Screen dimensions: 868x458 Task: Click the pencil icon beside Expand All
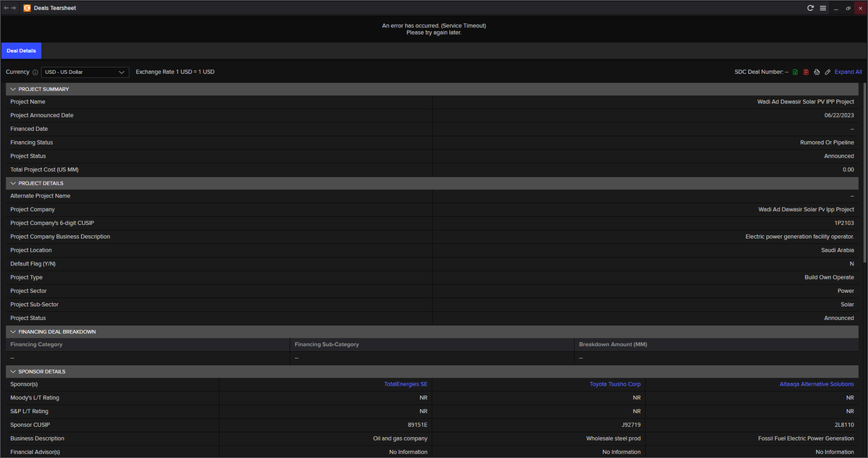(x=827, y=72)
